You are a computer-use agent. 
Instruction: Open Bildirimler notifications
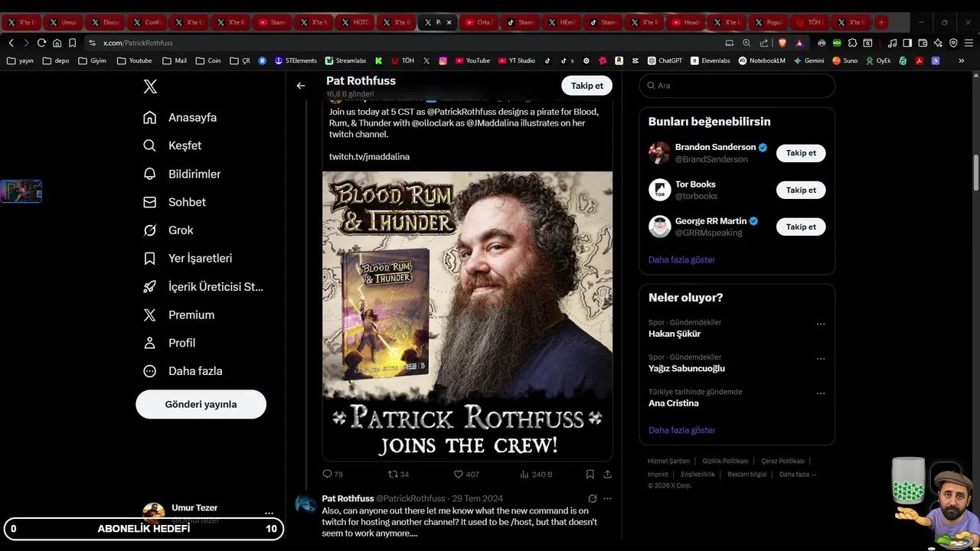click(182, 174)
